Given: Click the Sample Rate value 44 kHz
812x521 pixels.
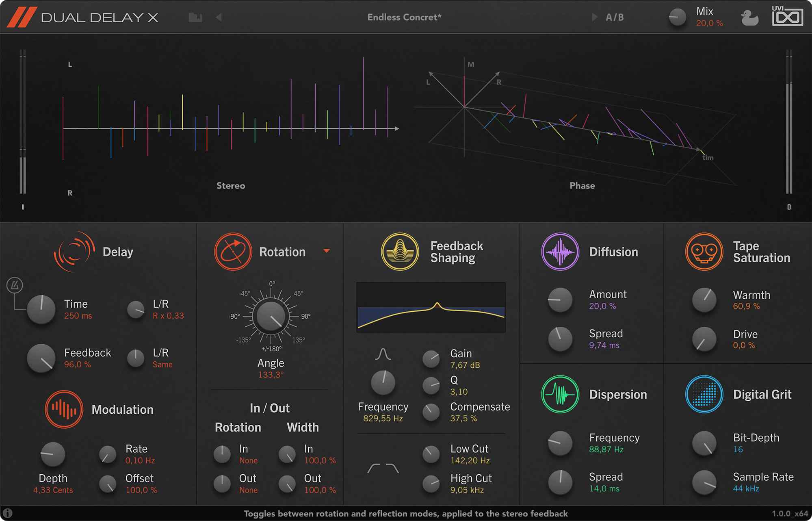Looking at the screenshot, I should (x=746, y=488).
